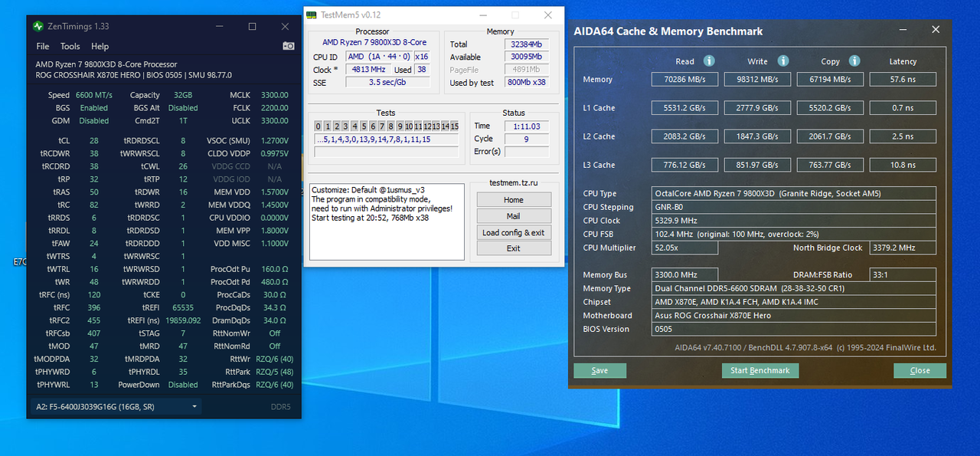Click the CPU Clock field 5329.9 MHz
The image size is (980, 456).
pyautogui.click(x=794, y=221)
